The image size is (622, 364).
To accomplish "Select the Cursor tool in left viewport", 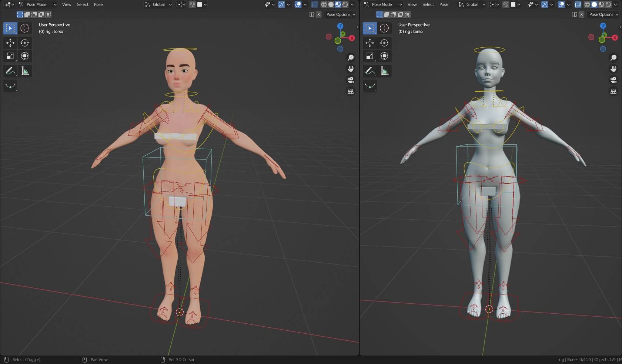I will [25, 28].
